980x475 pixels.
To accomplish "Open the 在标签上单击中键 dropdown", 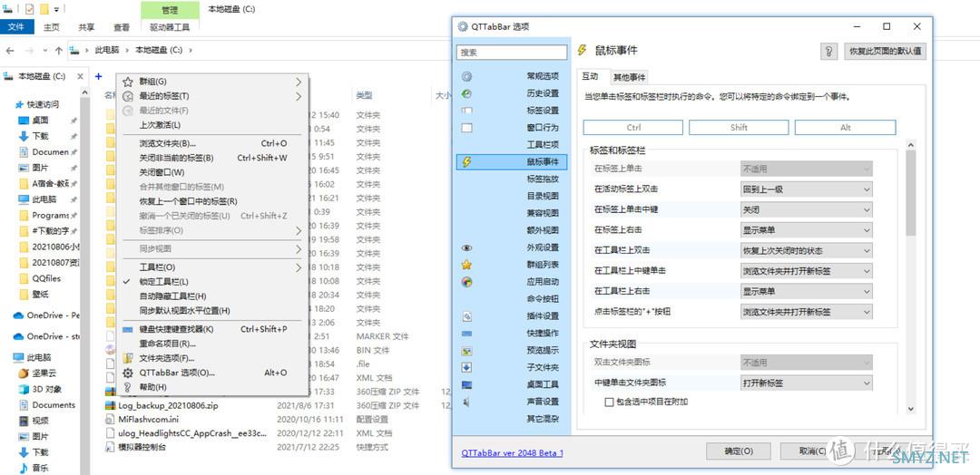I will tap(807, 209).
